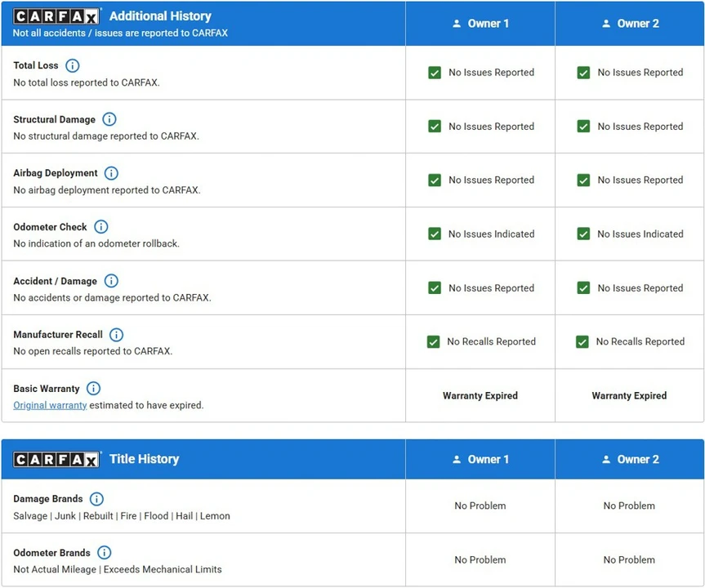705x588 pixels.
Task: Click Warranty Expired under Owner 2
Action: 629,395
